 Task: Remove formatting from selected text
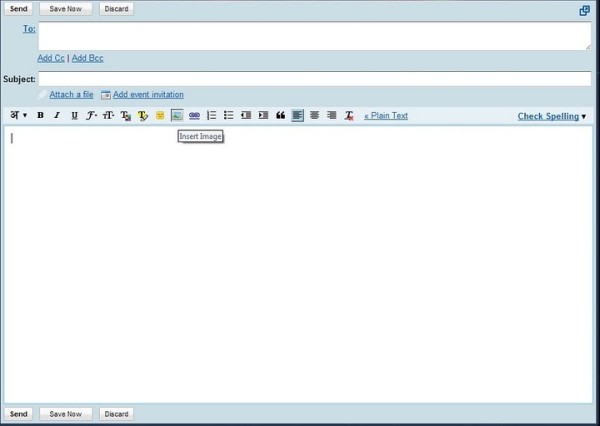349,116
